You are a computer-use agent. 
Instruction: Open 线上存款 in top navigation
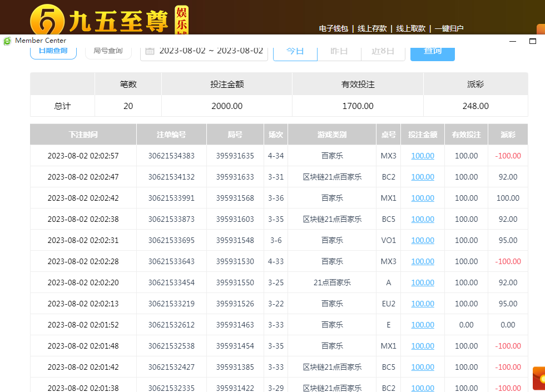[x=372, y=28]
